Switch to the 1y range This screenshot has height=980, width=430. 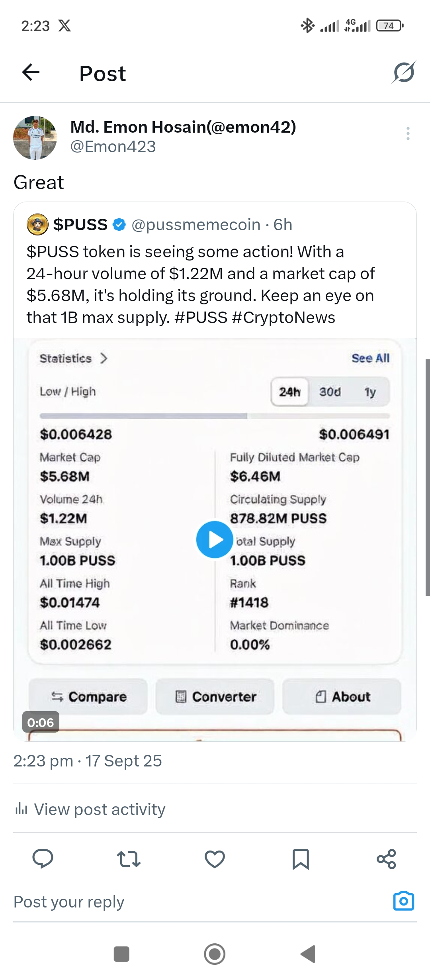(370, 392)
